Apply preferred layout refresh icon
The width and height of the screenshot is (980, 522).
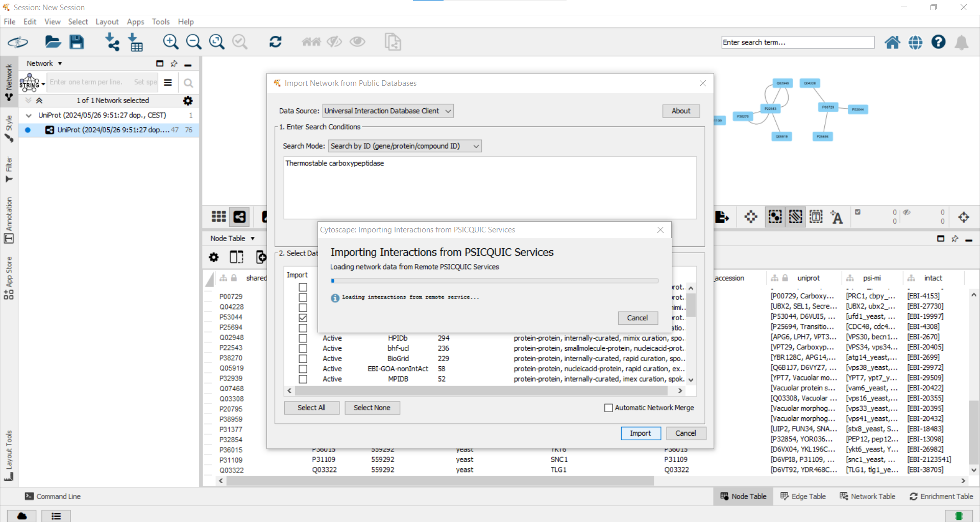276,42
